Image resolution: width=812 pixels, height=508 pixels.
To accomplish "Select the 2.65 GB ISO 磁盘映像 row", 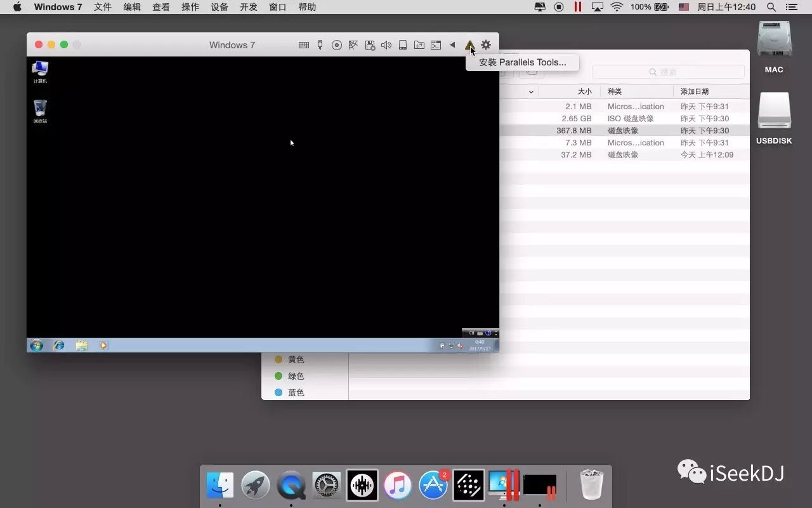I will pos(624,119).
